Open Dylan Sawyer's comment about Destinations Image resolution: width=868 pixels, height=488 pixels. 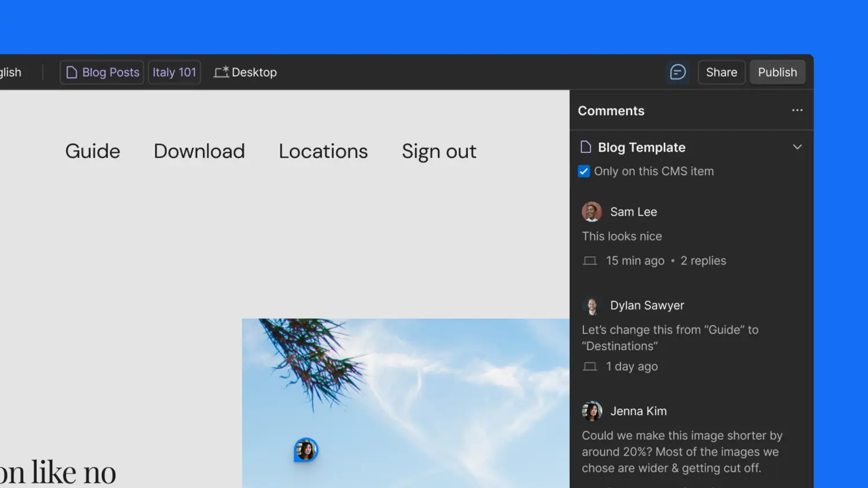tap(670, 338)
